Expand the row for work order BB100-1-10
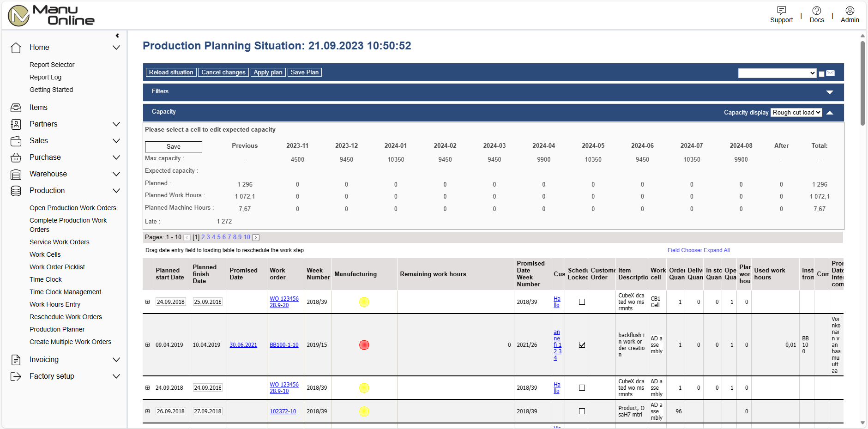The height and width of the screenshot is (429, 868). 148,345
